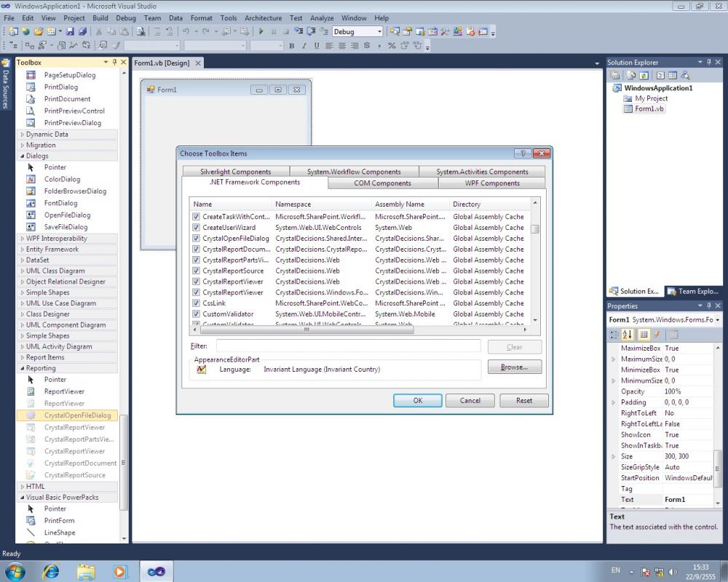Click the Open File folder icon in toolbar
The image size is (728, 582).
pos(39,31)
